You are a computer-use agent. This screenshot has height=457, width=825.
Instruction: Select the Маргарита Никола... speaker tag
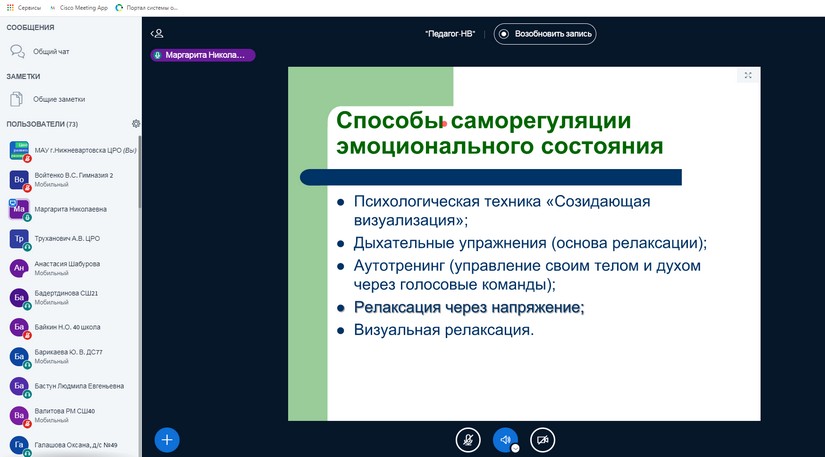click(203, 55)
